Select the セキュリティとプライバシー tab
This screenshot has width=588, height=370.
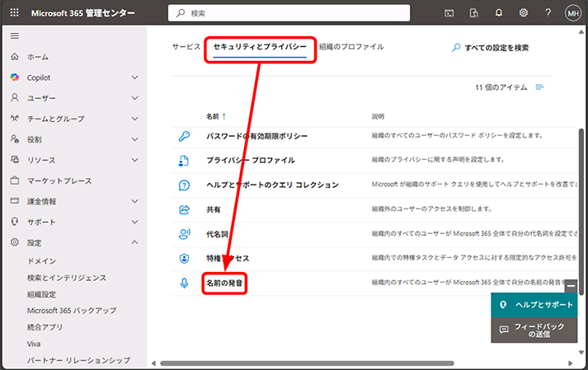point(260,47)
